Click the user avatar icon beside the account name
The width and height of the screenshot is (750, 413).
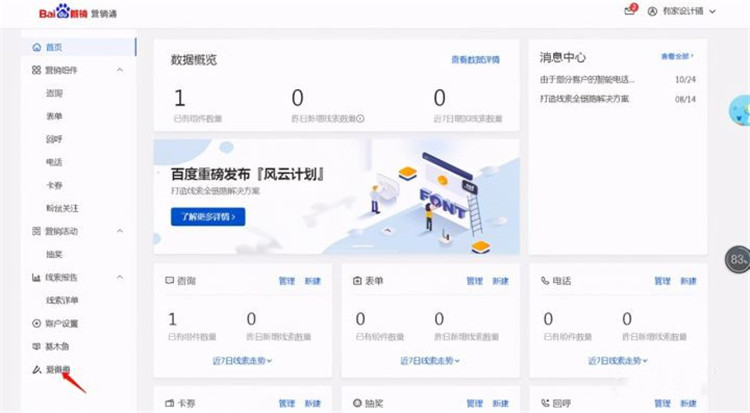coord(653,11)
